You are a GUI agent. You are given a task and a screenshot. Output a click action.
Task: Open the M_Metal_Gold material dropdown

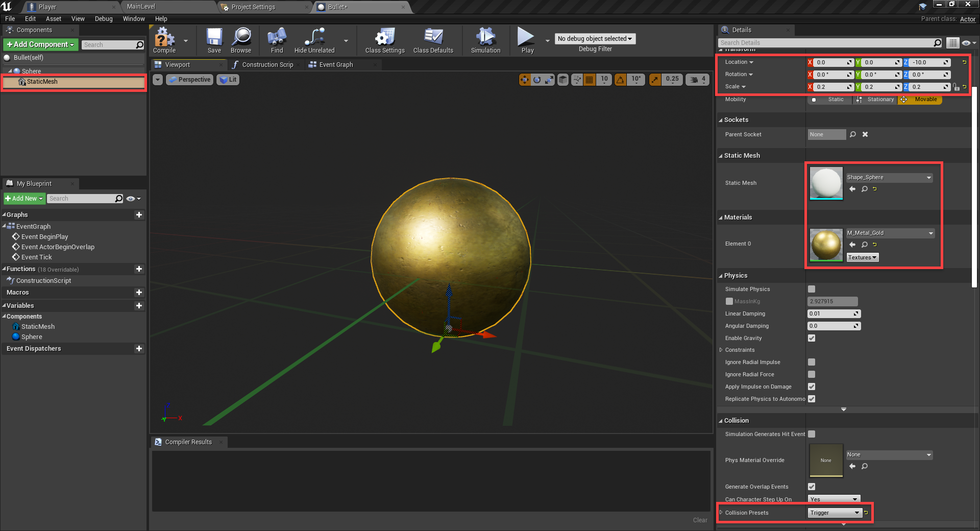click(x=890, y=233)
